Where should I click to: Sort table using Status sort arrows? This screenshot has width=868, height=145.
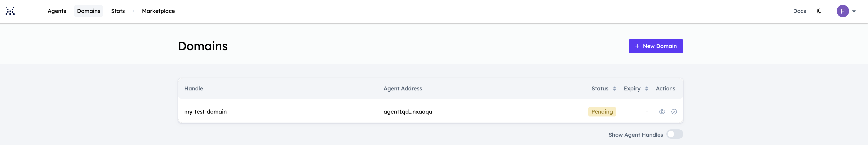[614, 88]
